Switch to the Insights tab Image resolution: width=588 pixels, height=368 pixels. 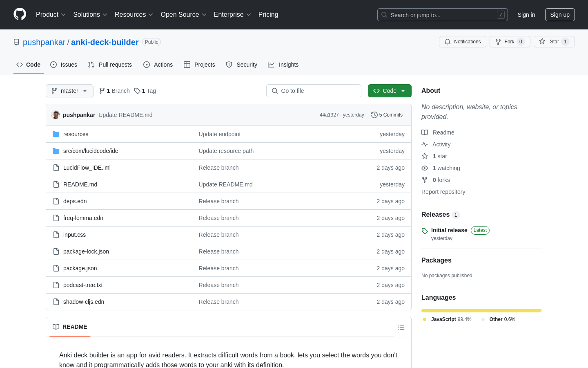click(x=283, y=65)
